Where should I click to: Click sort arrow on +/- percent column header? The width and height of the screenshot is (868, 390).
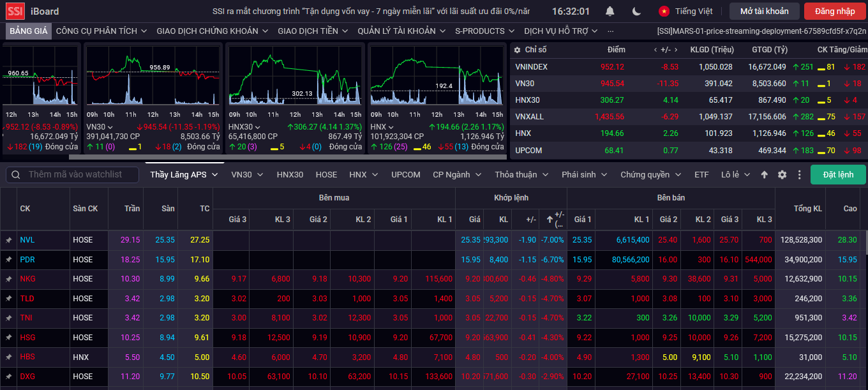coord(550,220)
